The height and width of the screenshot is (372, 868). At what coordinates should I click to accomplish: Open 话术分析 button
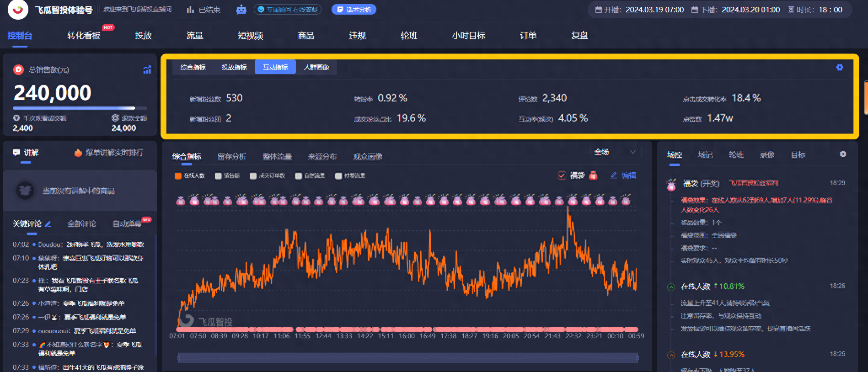[354, 10]
